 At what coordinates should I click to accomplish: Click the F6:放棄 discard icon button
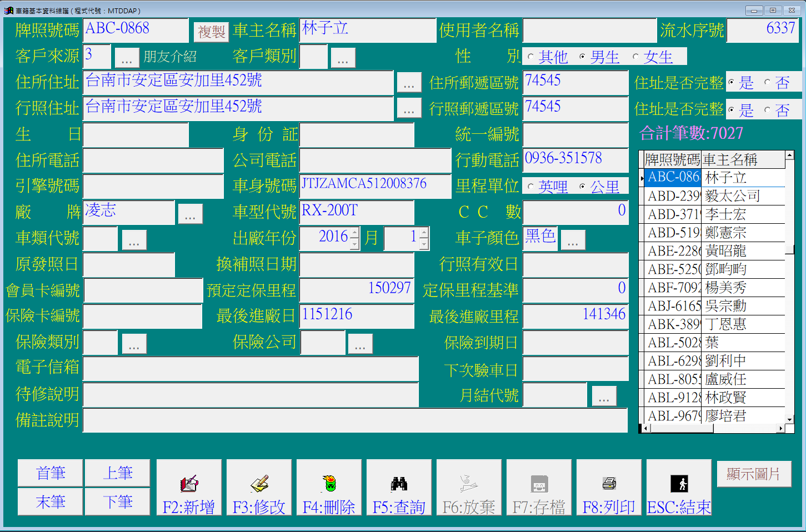point(469,487)
